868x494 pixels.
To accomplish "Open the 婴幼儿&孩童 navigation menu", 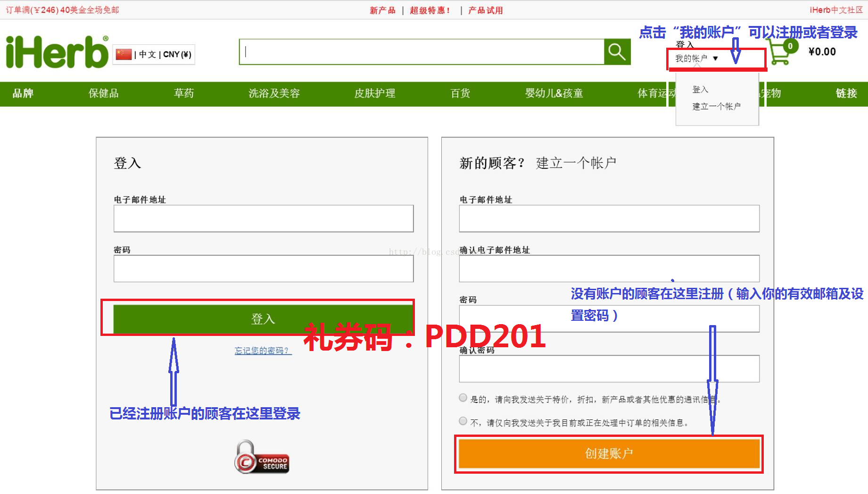I will (x=554, y=93).
